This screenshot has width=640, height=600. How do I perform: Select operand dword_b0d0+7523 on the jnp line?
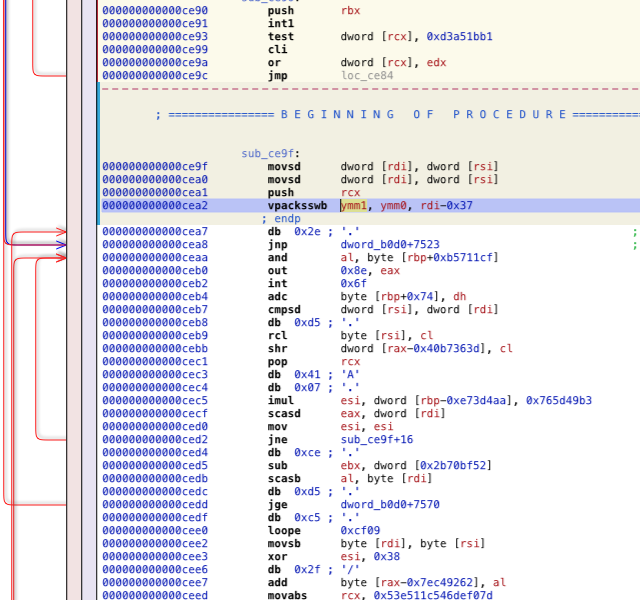(390, 244)
